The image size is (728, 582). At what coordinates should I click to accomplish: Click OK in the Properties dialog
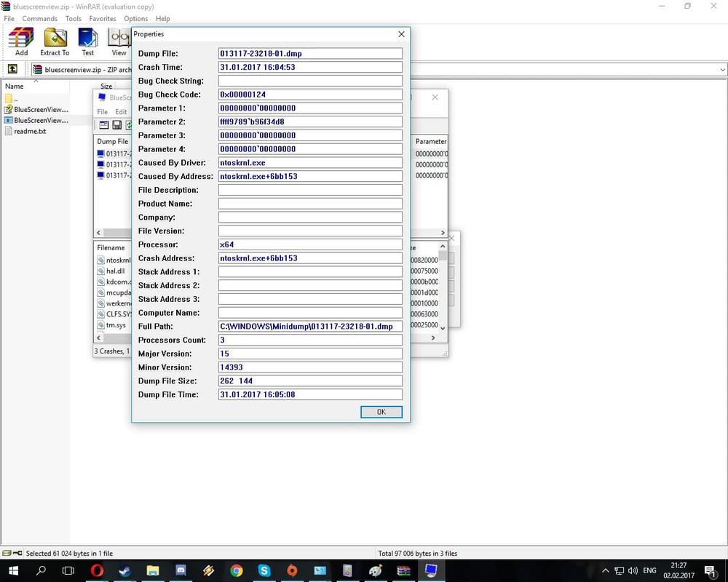381,412
